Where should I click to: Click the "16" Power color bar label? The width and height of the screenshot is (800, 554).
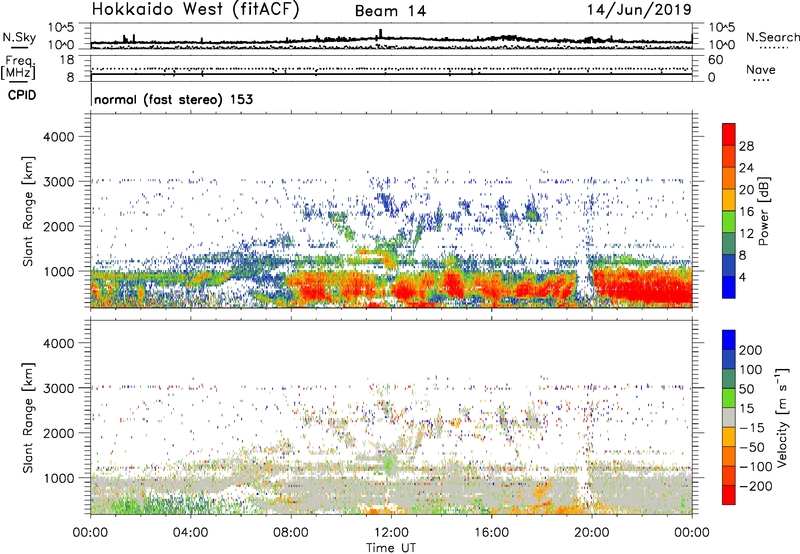[746, 212]
